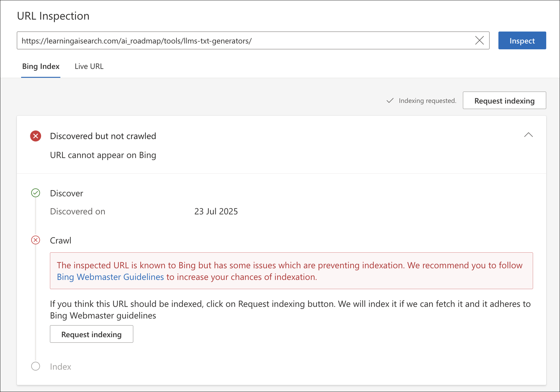Switch to the Bing Index tab
This screenshot has height=392, width=560.
click(x=41, y=66)
